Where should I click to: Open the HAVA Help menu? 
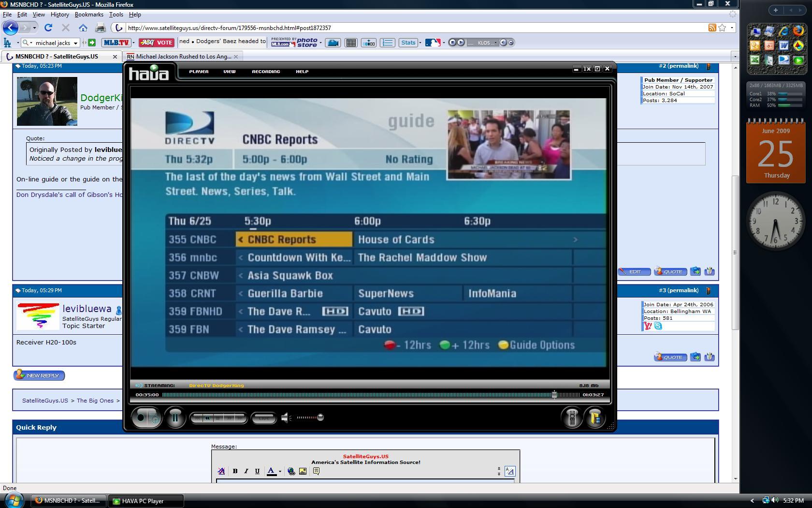pyautogui.click(x=302, y=71)
